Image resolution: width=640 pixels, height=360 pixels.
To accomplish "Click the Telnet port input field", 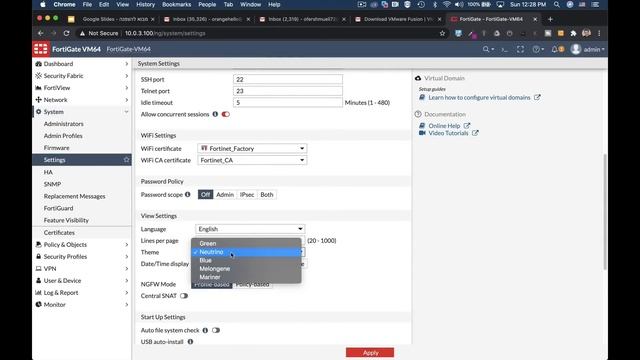I will (288, 91).
